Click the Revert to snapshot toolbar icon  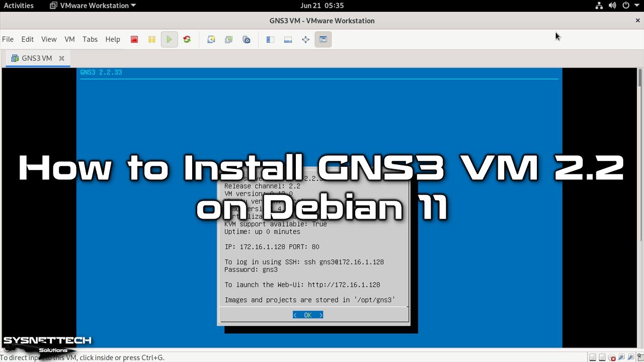coord(229,39)
